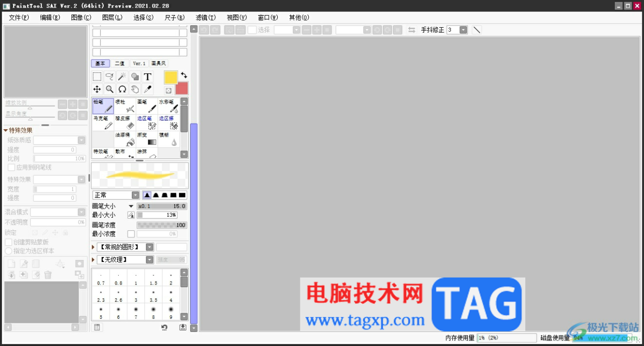Open the 手抖修正 stabilizer dropdown
Image resolution: width=644 pixels, height=346 pixels.
click(x=457, y=30)
